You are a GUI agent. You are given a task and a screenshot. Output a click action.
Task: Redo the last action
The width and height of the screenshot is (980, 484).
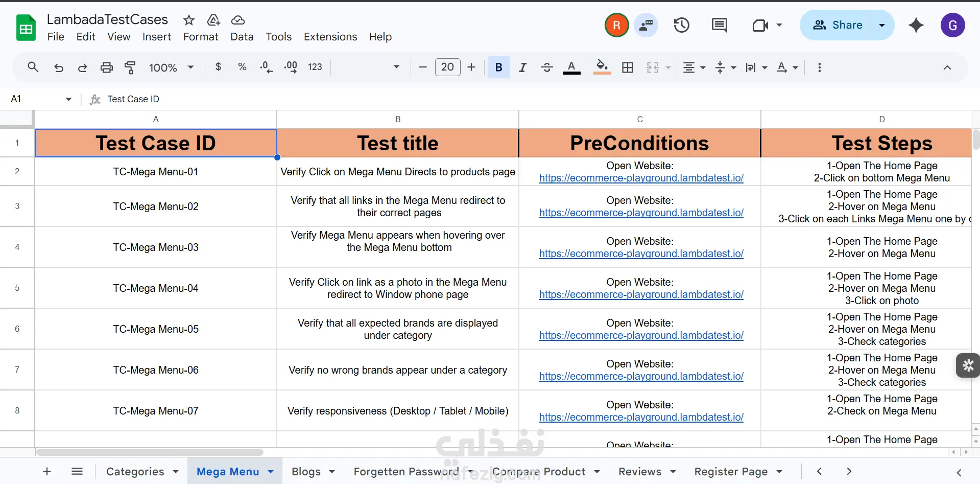tap(82, 67)
